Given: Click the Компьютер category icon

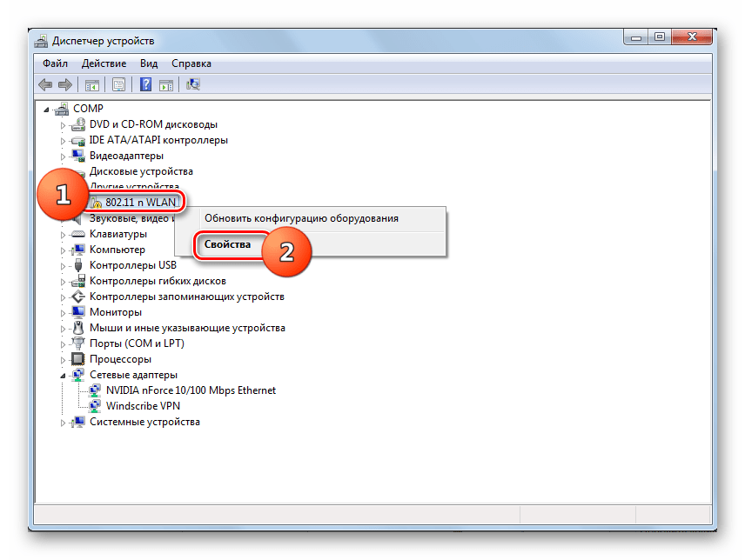Looking at the screenshot, I should tap(78, 250).
